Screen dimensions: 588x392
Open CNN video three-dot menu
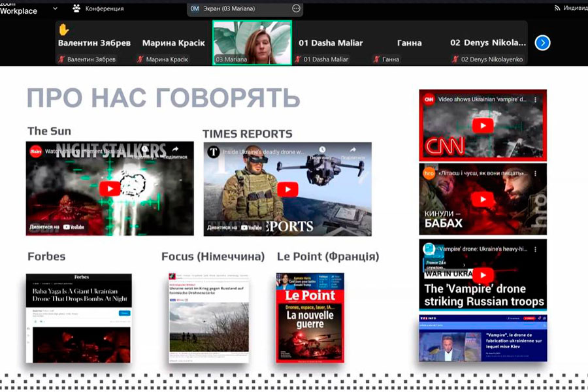point(535,99)
